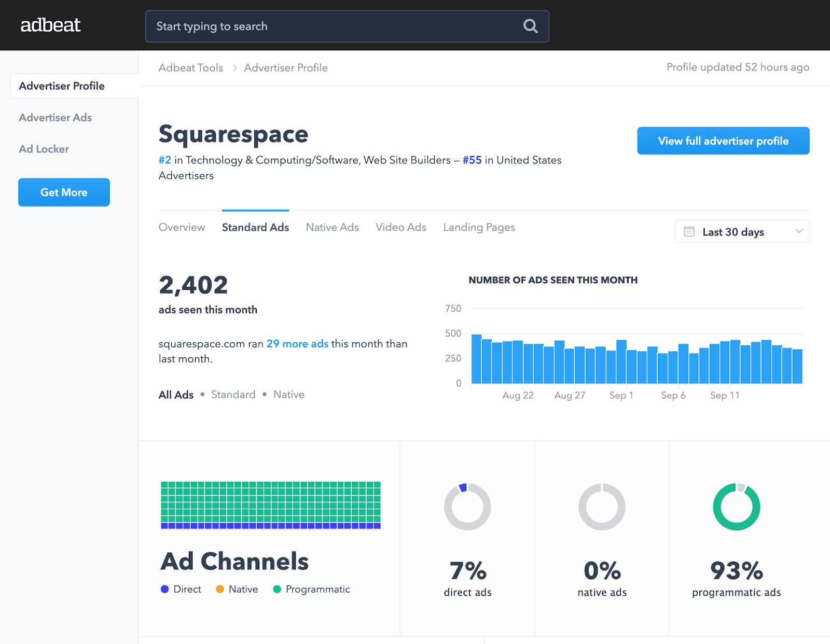Select the orange Native legend marker
The width and height of the screenshot is (830, 644).
point(221,589)
